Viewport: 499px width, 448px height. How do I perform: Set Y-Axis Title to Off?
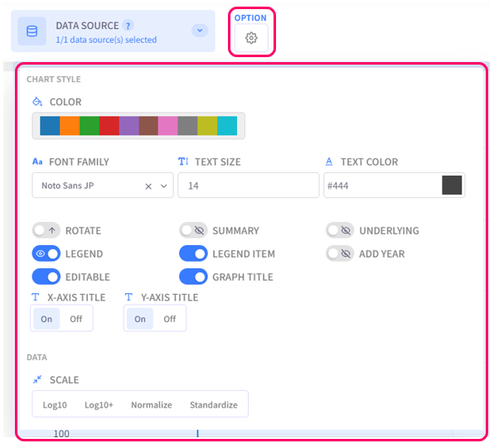pos(170,319)
